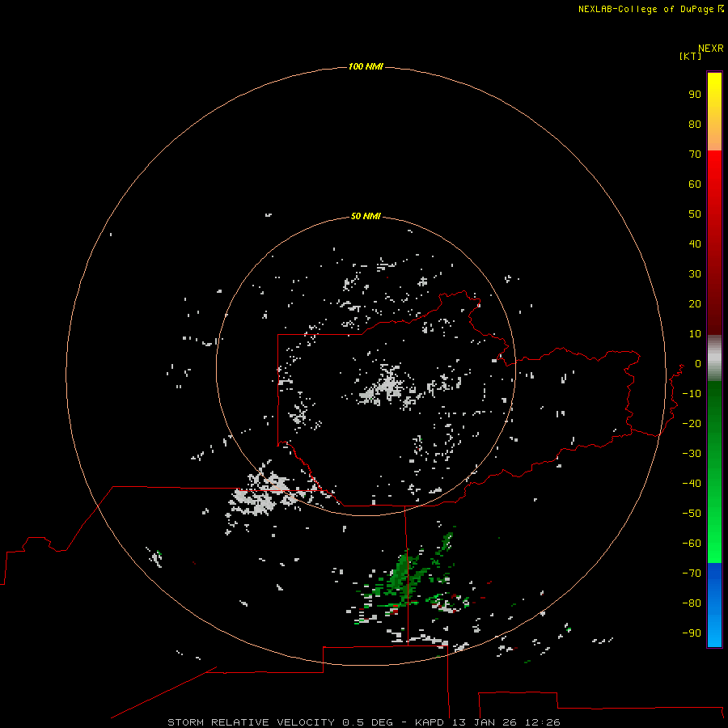Select the -80 scale value

coord(692,603)
